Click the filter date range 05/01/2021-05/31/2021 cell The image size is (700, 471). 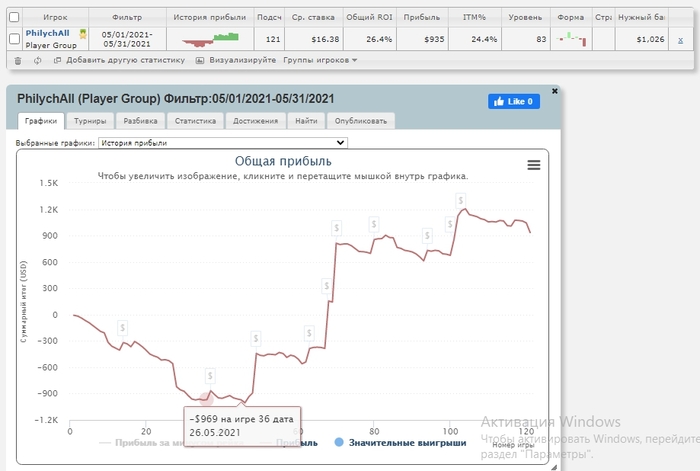point(127,39)
